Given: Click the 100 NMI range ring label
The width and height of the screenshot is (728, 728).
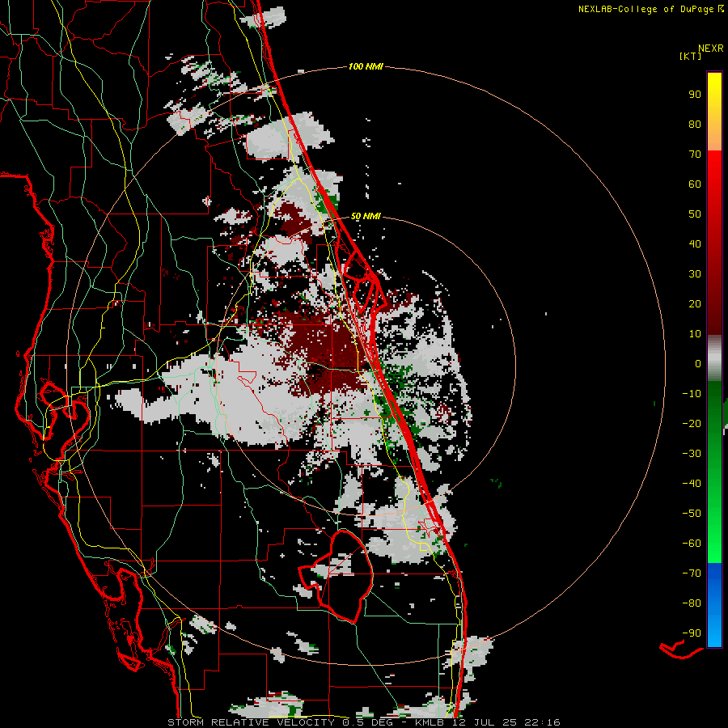Looking at the screenshot, I should pyautogui.click(x=366, y=67).
